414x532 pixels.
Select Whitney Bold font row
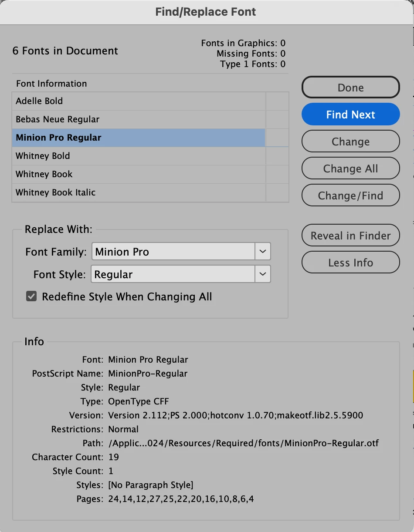(x=150, y=156)
